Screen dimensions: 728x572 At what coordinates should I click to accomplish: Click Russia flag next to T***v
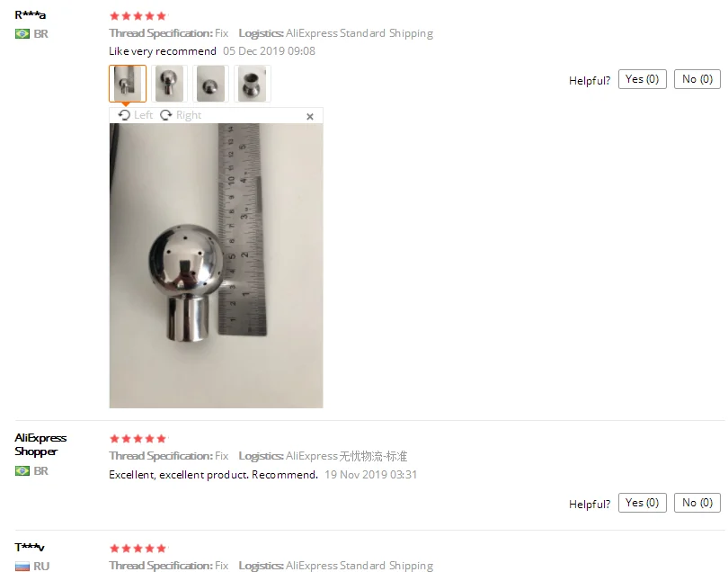point(22,566)
